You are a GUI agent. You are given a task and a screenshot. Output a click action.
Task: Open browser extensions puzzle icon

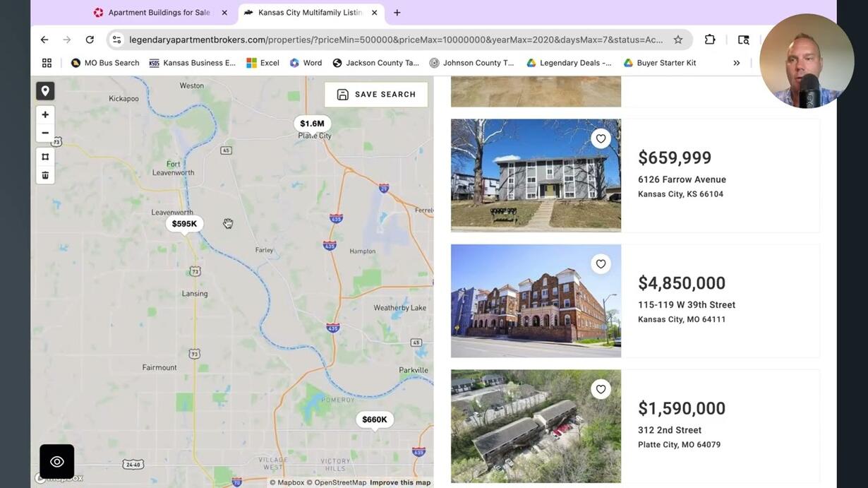(710, 40)
